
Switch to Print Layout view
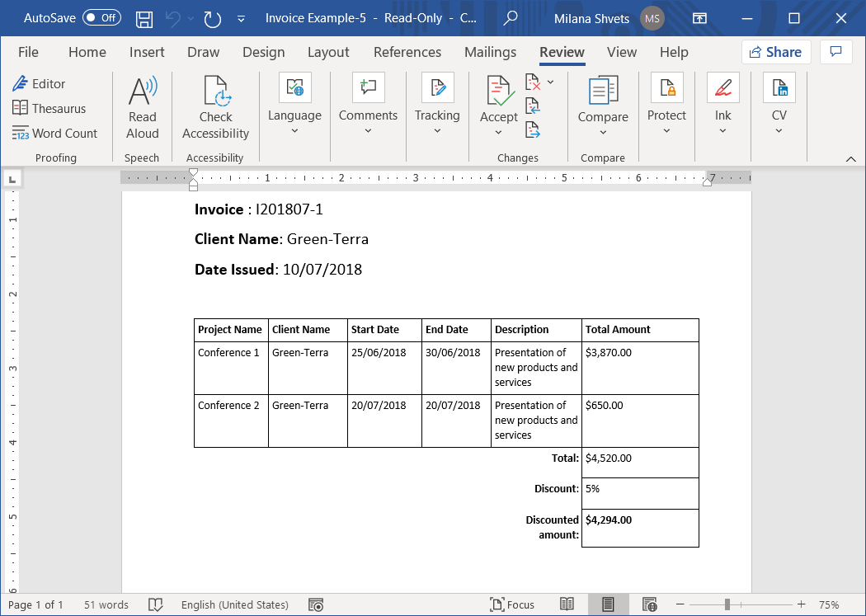tap(607, 604)
